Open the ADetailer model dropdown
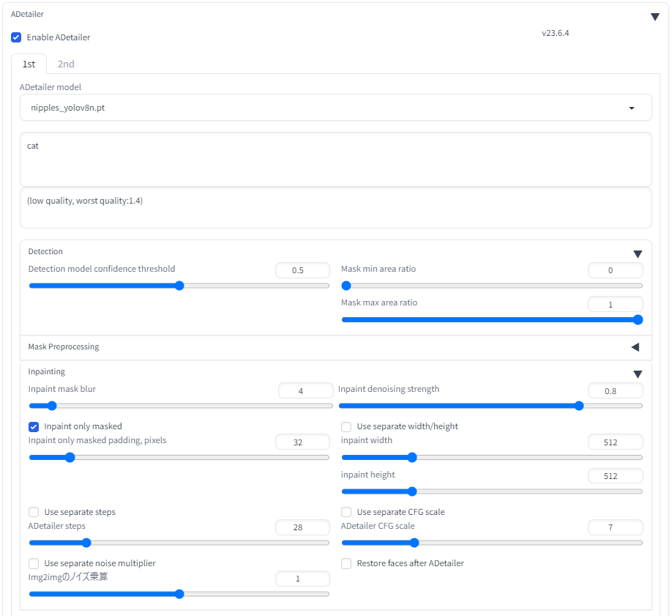Viewport: 672px width, 616px height. [335, 108]
